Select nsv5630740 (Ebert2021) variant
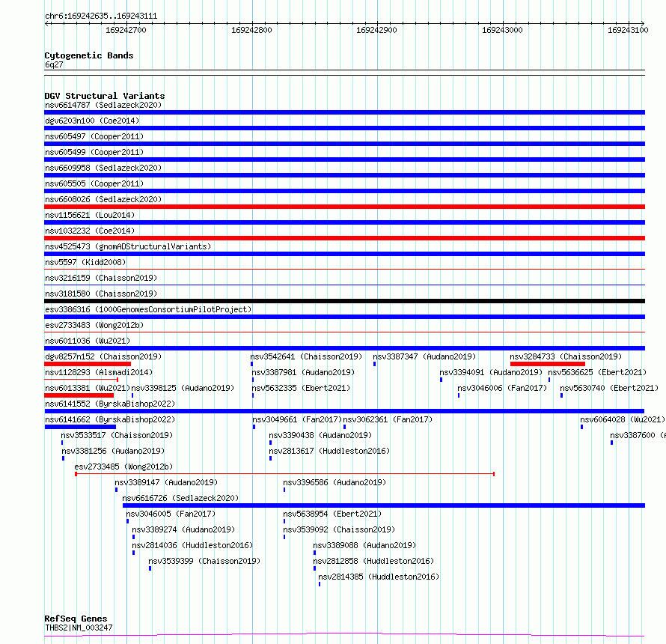666x644 pixels. click(x=609, y=388)
